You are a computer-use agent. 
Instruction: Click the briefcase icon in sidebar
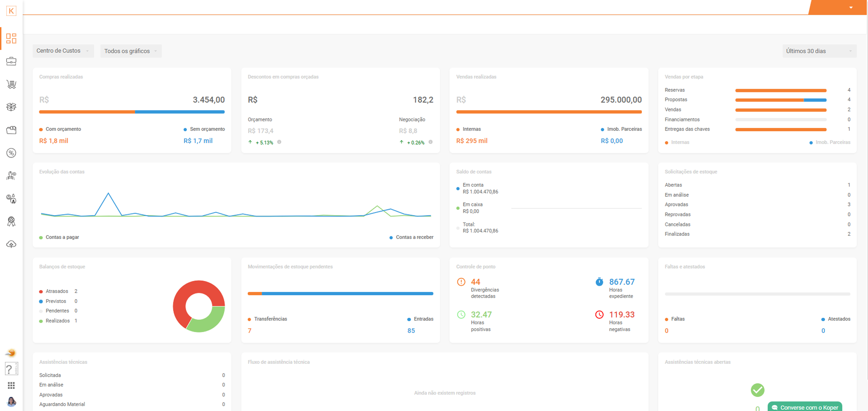tap(11, 61)
